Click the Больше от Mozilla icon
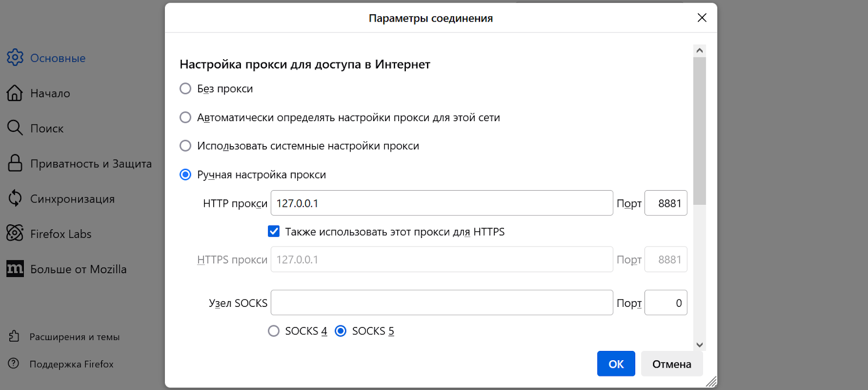The height and width of the screenshot is (390, 868). coord(15,269)
